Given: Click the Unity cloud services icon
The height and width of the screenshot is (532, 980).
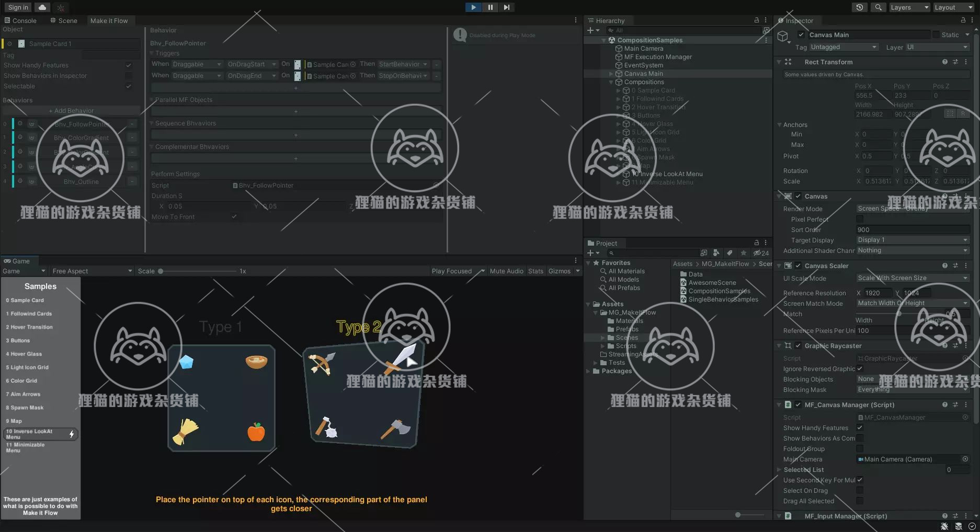Looking at the screenshot, I should pos(42,7).
